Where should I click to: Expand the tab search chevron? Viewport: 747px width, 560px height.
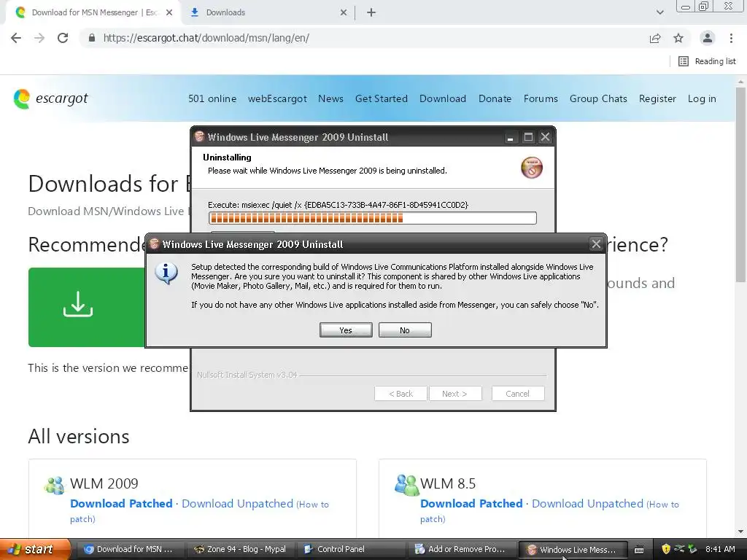pyautogui.click(x=659, y=12)
